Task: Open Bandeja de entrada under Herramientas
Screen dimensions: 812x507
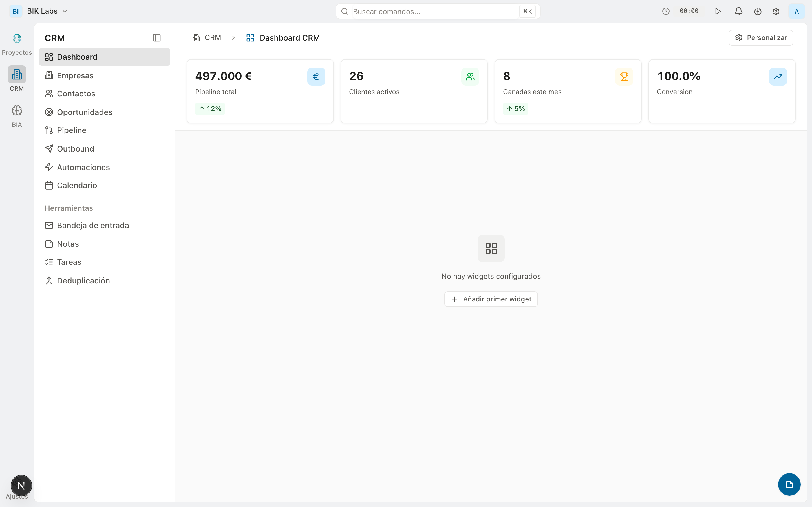Action: coord(92,225)
